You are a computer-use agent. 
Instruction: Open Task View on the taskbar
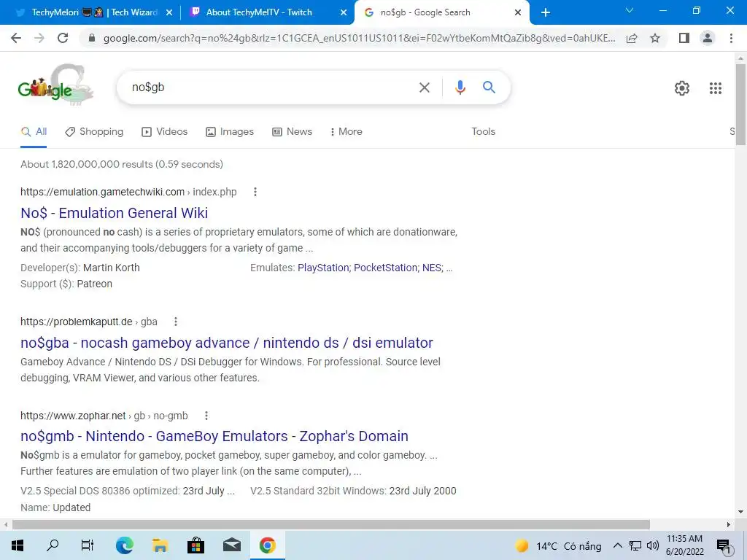88,545
